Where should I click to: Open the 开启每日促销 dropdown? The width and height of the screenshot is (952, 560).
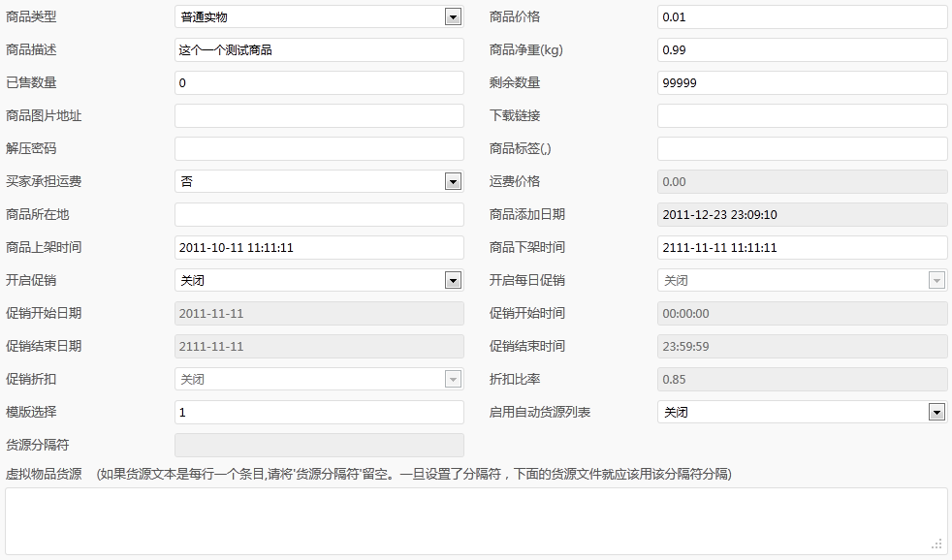point(802,280)
